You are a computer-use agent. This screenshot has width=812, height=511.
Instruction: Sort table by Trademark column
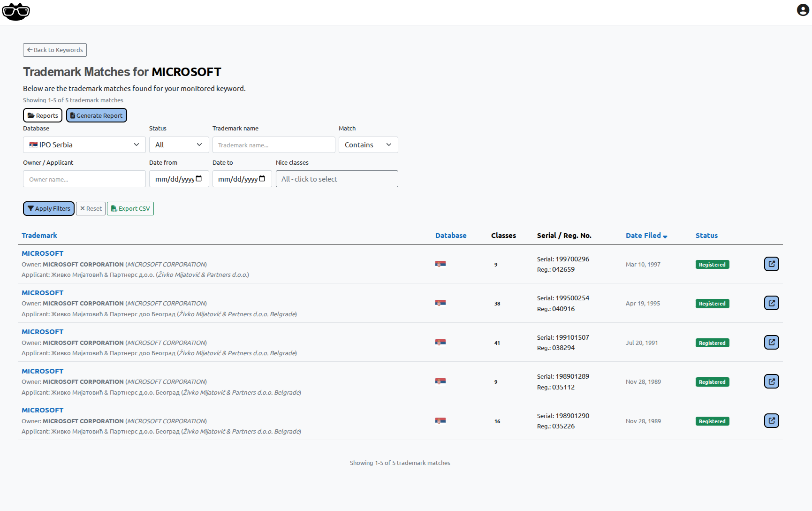coord(39,236)
